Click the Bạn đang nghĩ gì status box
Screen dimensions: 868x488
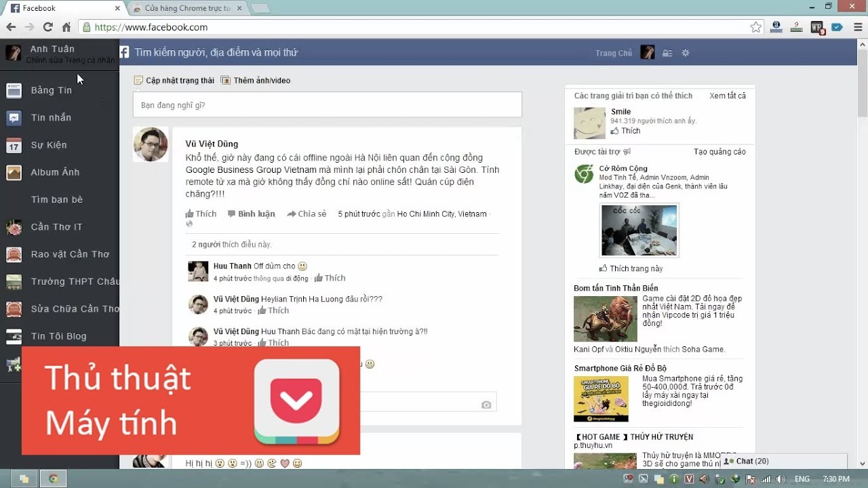[328, 105]
